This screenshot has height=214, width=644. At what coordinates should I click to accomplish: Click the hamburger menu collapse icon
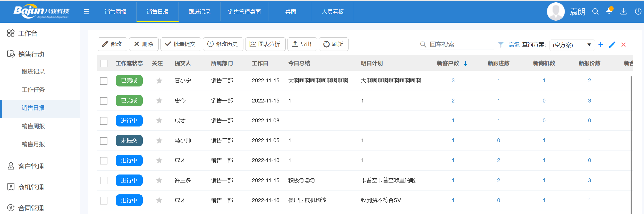pos(87,12)
